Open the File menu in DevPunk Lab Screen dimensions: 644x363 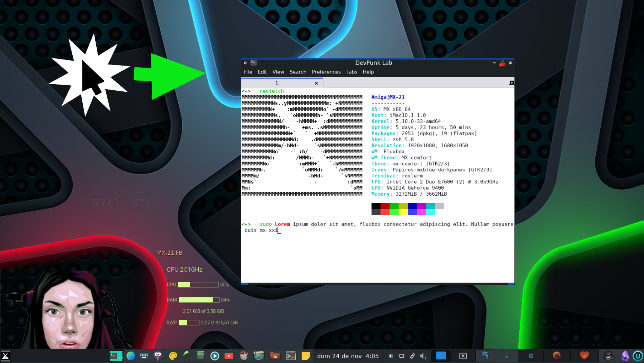tap(248, 72)
